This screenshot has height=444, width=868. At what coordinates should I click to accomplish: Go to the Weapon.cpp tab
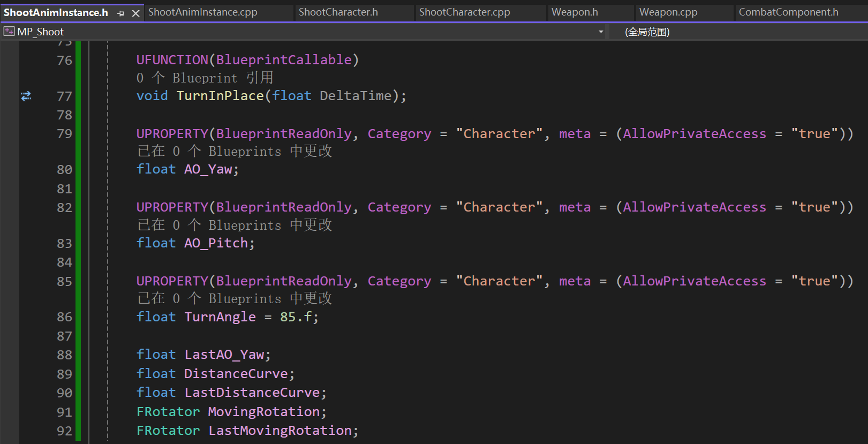tap(668, 12)
